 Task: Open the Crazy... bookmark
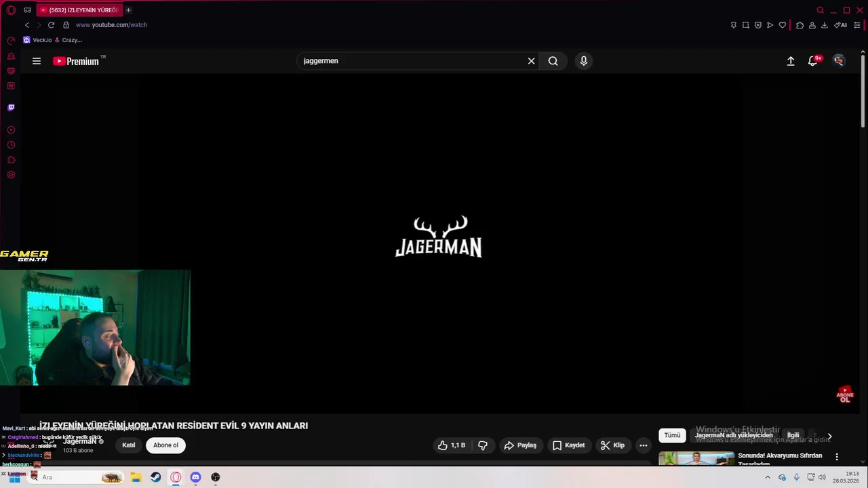click(68, 40)
